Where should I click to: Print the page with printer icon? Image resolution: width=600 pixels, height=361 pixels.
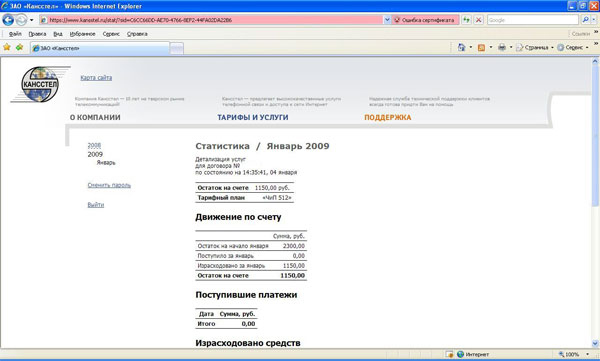pos(502,47)
